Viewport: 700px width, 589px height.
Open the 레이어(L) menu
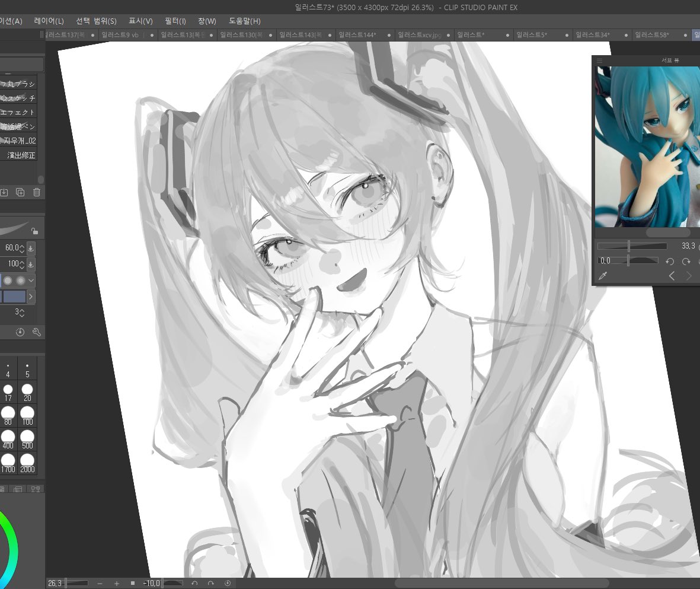click(49, 21)
